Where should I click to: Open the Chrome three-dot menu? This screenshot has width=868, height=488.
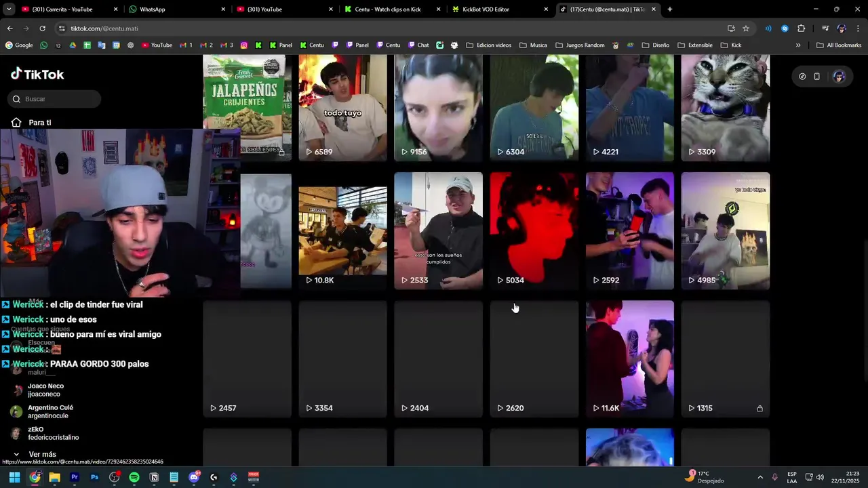click(859, 28)
